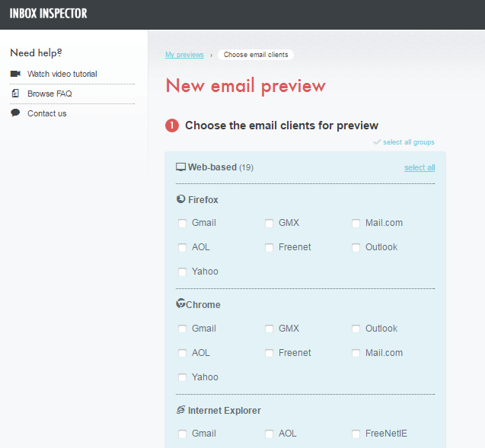Open the Contact us link

click(x=46, y=113)
